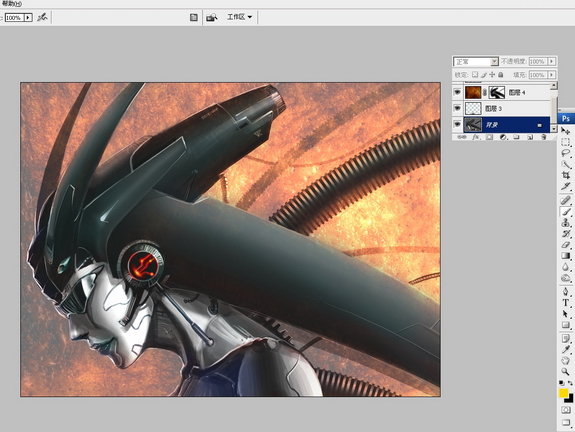The image size is (575, 432).
Task: Select the 图层 3 layer thumbnail
Action: point(473,108)
